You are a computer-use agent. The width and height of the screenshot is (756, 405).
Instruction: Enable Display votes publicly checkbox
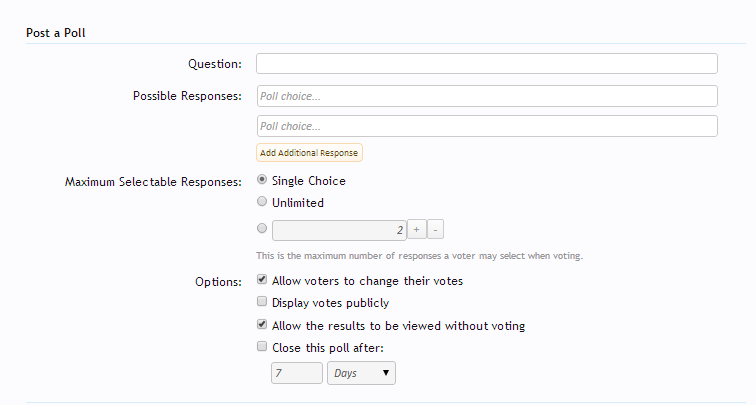pyautogui.click(x=263, y=302)
